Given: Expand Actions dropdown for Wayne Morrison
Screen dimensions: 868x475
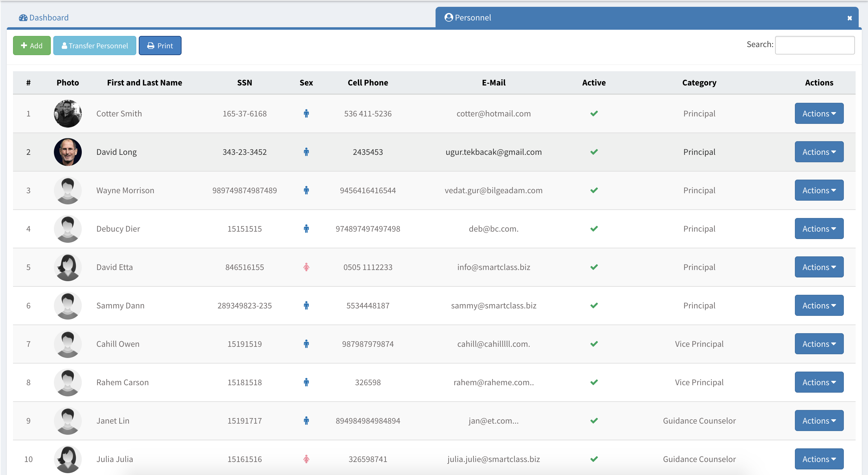Looking at the screenshot, I should click(819, 190).
